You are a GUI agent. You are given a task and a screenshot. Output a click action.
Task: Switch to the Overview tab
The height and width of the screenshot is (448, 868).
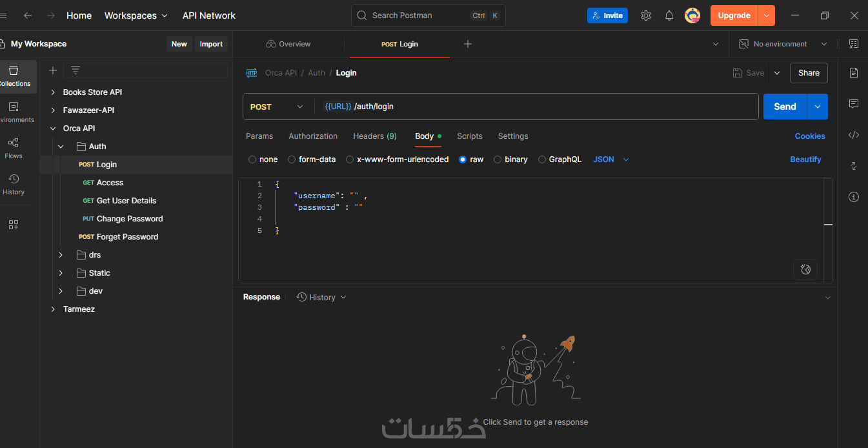tap(288, 44)
